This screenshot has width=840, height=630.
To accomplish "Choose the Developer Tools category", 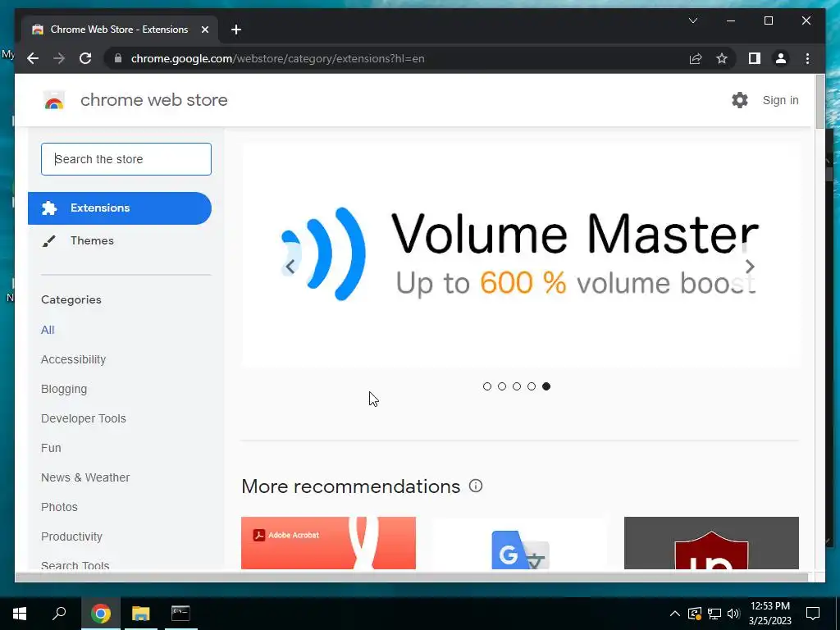I will (84, 418).
